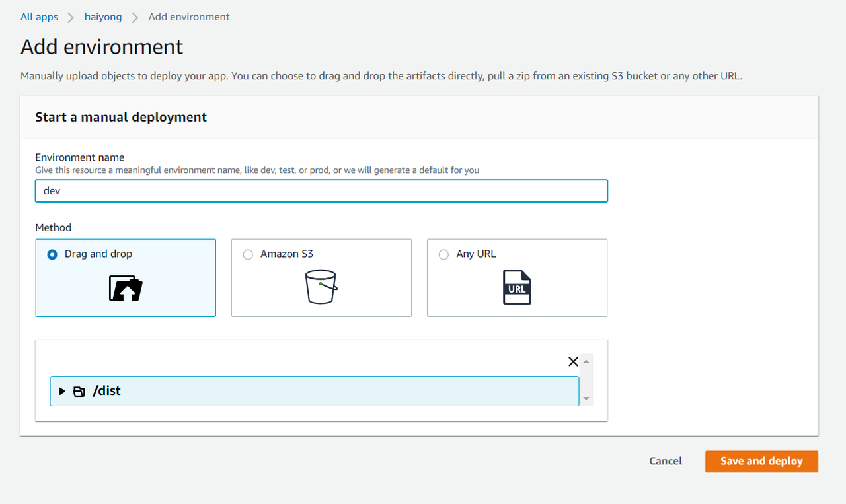Viewport: 846px width, 504px height.
Task: Click the folder icon beside /dist
Action: 79,391
